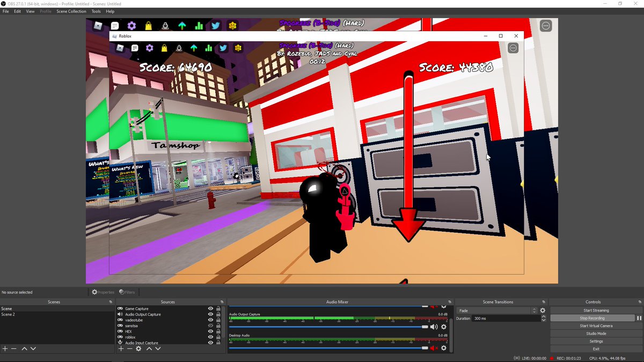The height and width of the screenshot is (362, 644).
Task: Open Fade transition properties gear
Action: point(543,311)
